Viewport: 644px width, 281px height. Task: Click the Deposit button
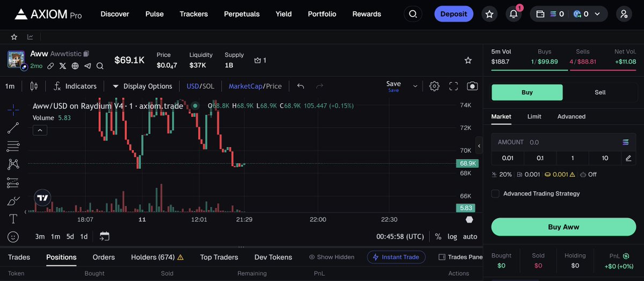point(453,14)
